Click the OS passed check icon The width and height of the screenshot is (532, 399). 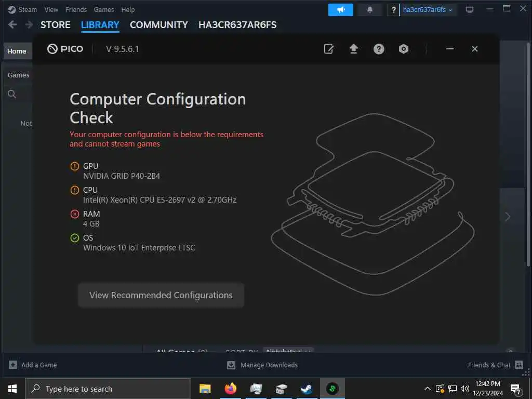pyautogui.click(x=75, y=238)
